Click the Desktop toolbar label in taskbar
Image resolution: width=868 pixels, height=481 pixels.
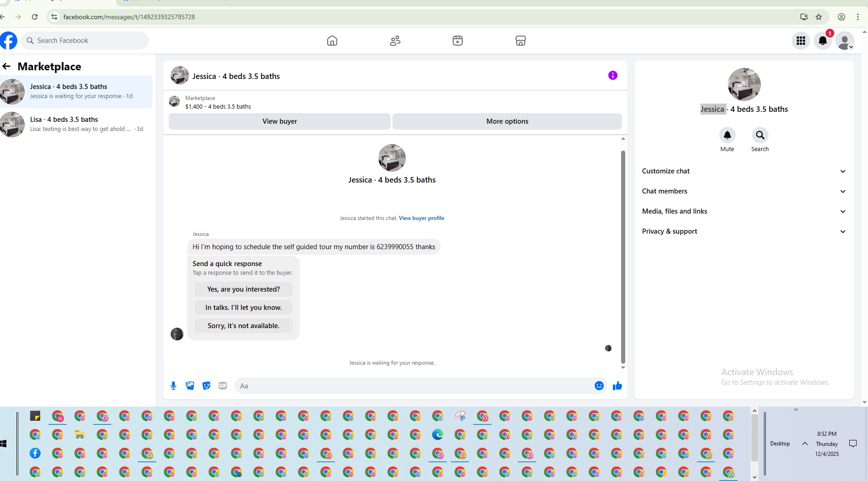tap(780, 444)
